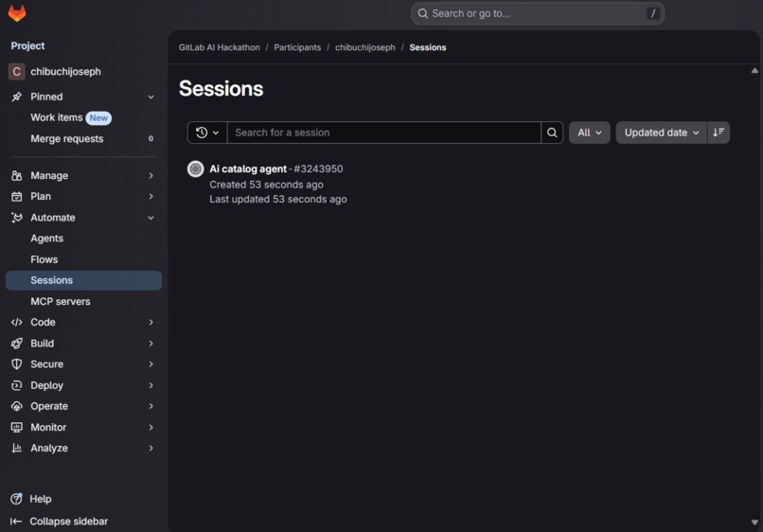Open the Updated date sort dropdown
The image size is (763, 532).
(x=662, y=133)
